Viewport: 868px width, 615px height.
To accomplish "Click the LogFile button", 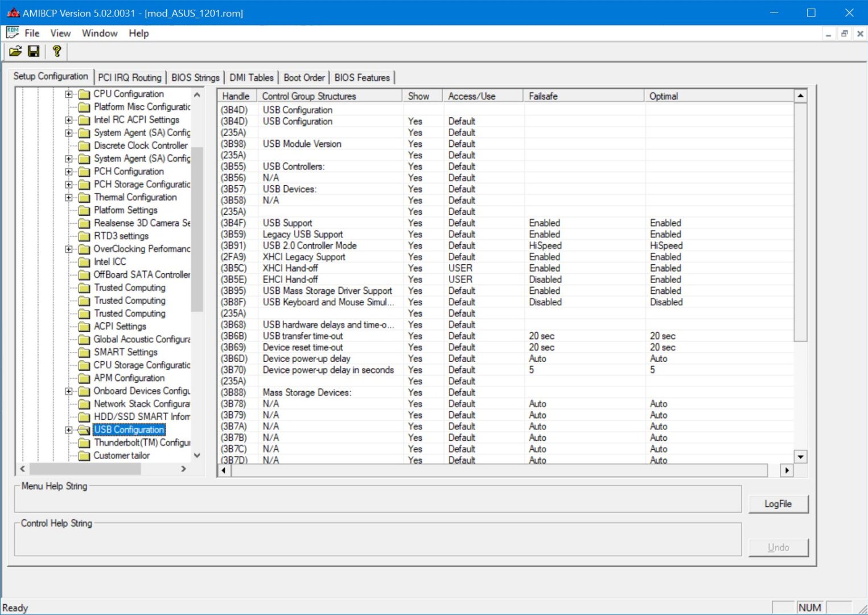I will 778,504.
